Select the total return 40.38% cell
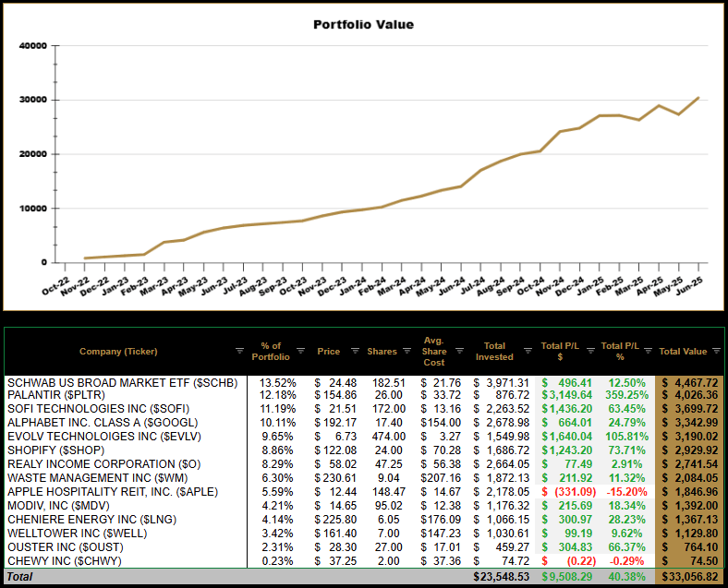Screen dimensions: 728x588 [x=626, y=576]
